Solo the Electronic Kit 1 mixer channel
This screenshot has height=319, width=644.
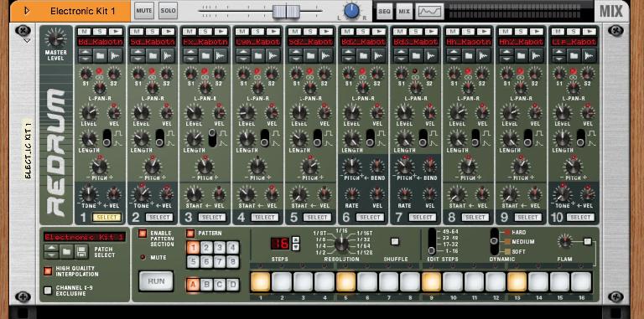pyautogui.click(x=168, y=11)
